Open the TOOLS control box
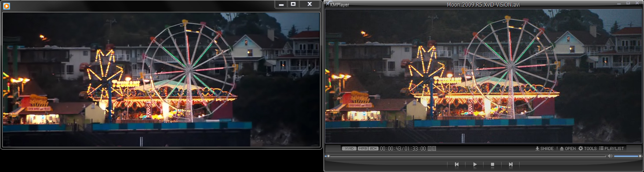The height and width of the screenshot is (172, 644). pos(587,149)
